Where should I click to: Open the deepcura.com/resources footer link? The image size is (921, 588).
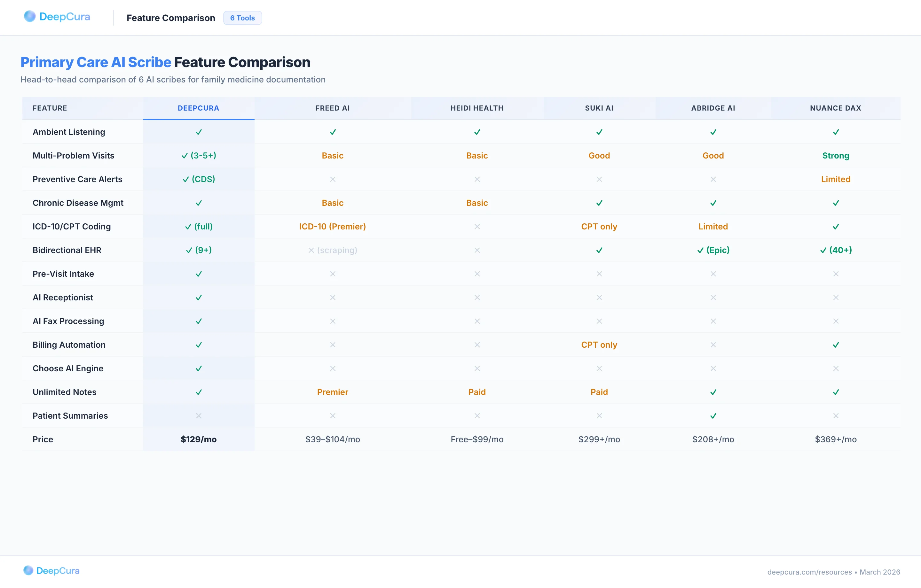[x=809, y=572]
